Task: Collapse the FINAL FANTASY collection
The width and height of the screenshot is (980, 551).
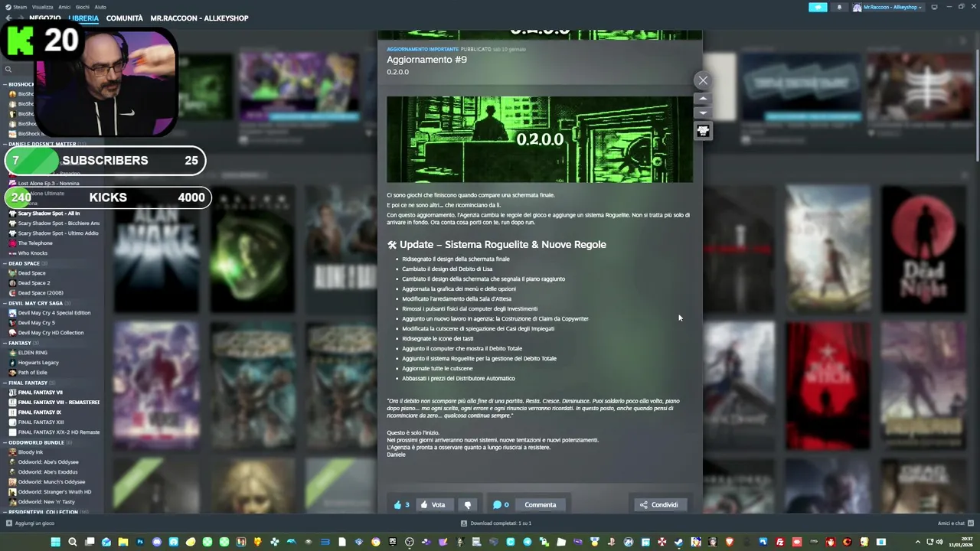Action: click(28, 383)
